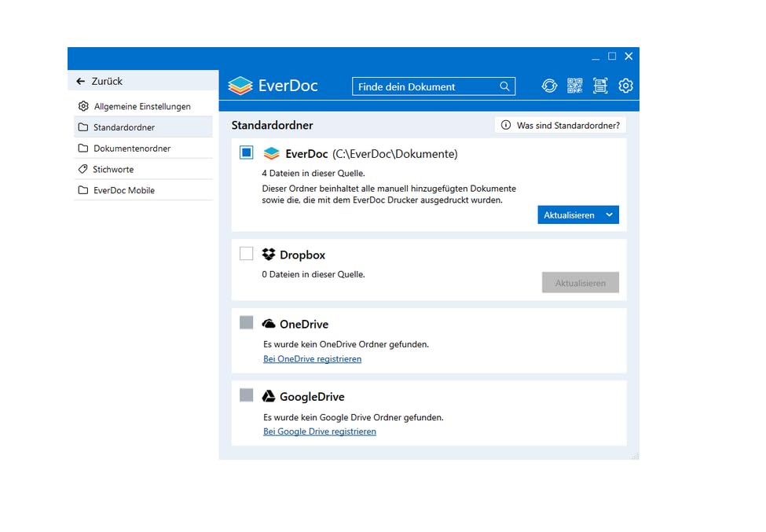The height and width of the screenshot is (532, 766).
Task: Enable the Dropbox source checkbox
Action: [x=247, y=254]
